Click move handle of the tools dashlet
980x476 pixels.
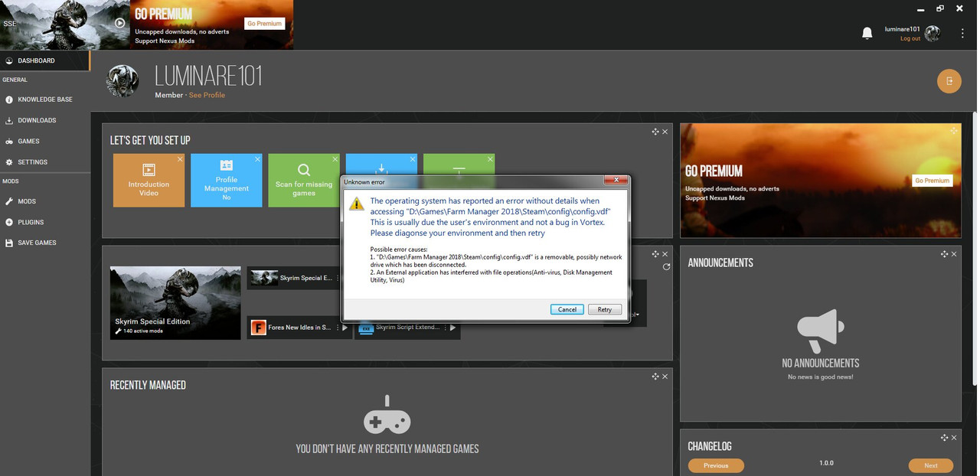655,254
